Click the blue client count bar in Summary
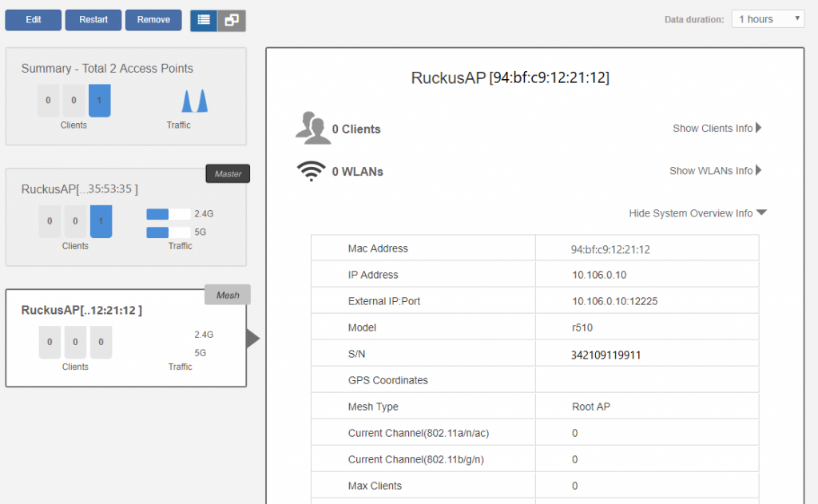 pyautogui.click(x=100, y=101)
